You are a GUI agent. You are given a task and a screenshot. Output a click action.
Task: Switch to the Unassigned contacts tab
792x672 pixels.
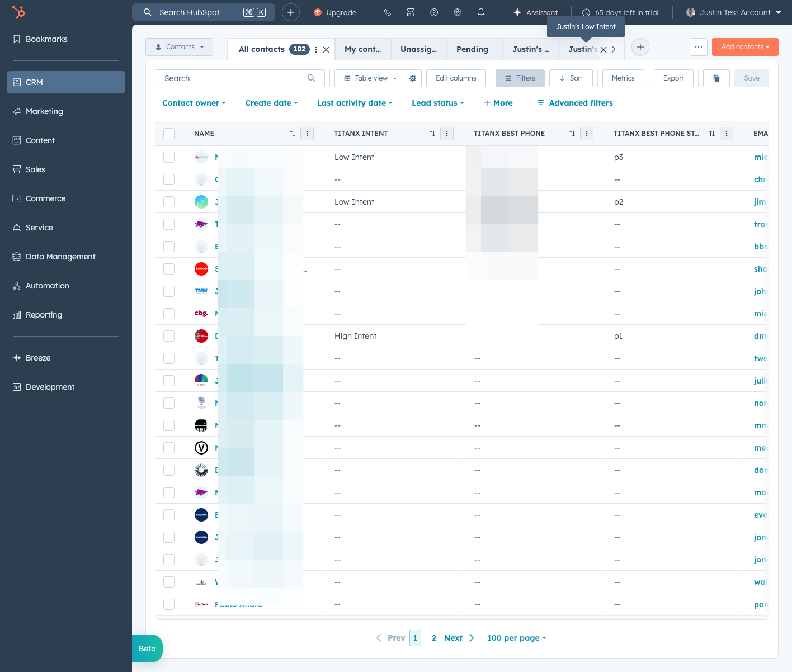419,49
